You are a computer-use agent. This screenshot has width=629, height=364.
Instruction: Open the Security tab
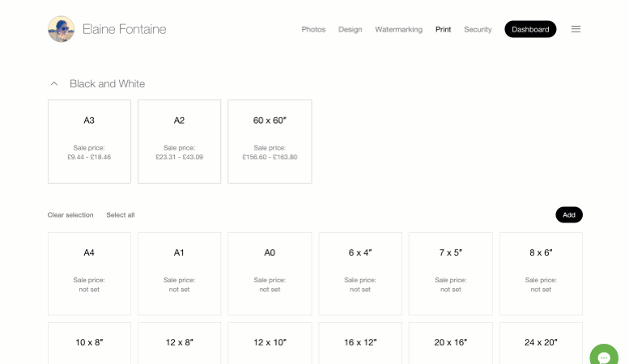pos(478,29)
